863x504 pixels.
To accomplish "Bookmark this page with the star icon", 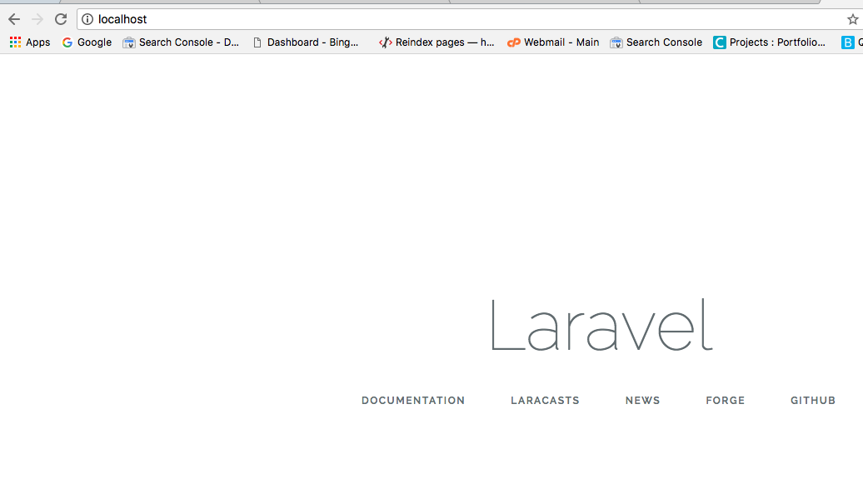I will tap(852, 19).
